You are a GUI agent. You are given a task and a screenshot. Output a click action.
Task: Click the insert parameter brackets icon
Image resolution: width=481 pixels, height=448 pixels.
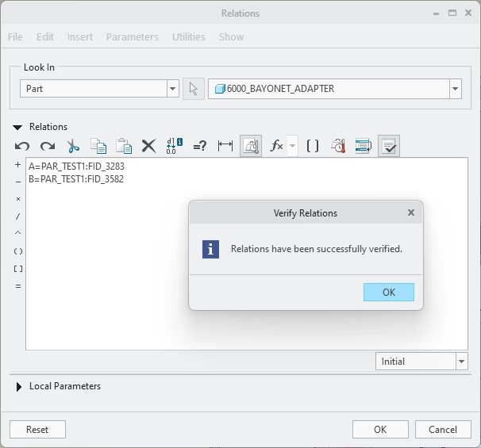pyautogui.click(x=313, y=146)
